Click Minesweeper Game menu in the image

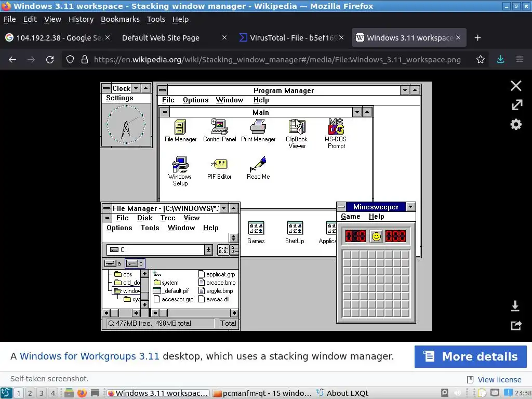(351, 217)
